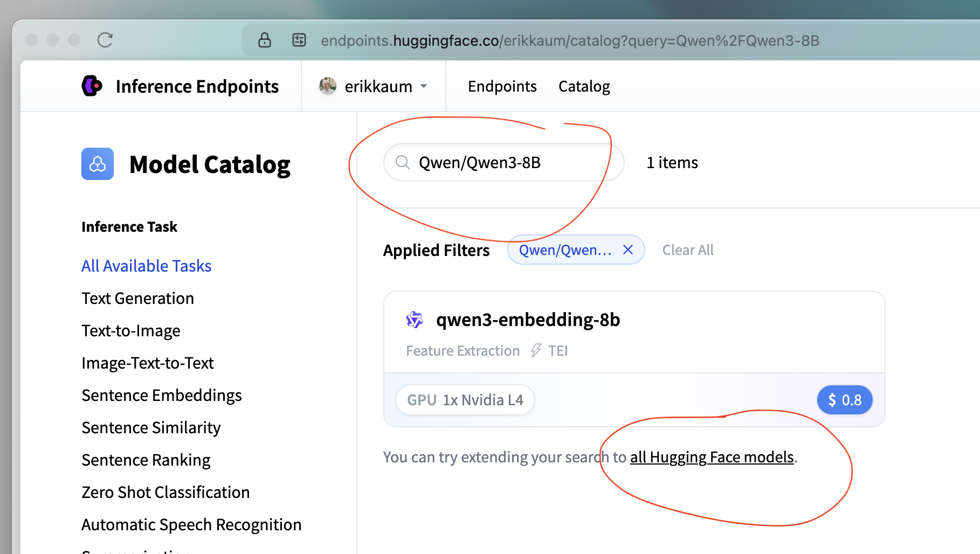Screen dimensions: 980x554
Task: Filter by Text-to-Image task
Action: pos(130,331)
